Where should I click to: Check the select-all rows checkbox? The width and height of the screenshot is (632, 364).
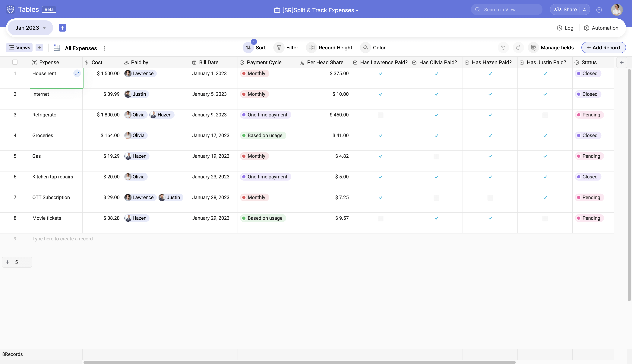click(x=15, y=63)
